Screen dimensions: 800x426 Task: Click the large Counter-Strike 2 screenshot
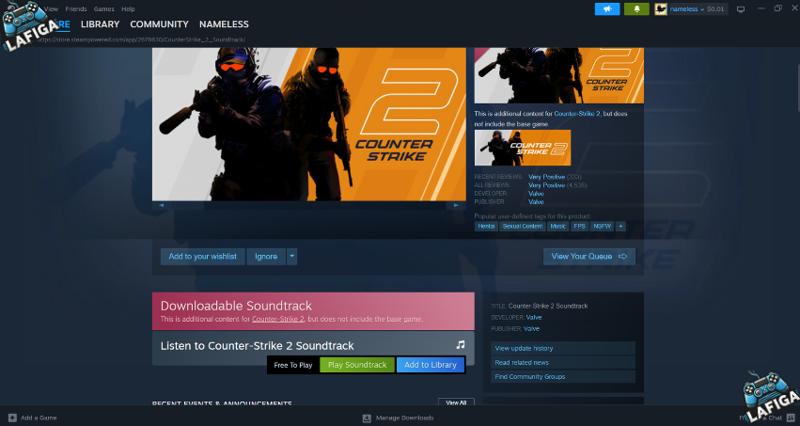pos(309,124)
